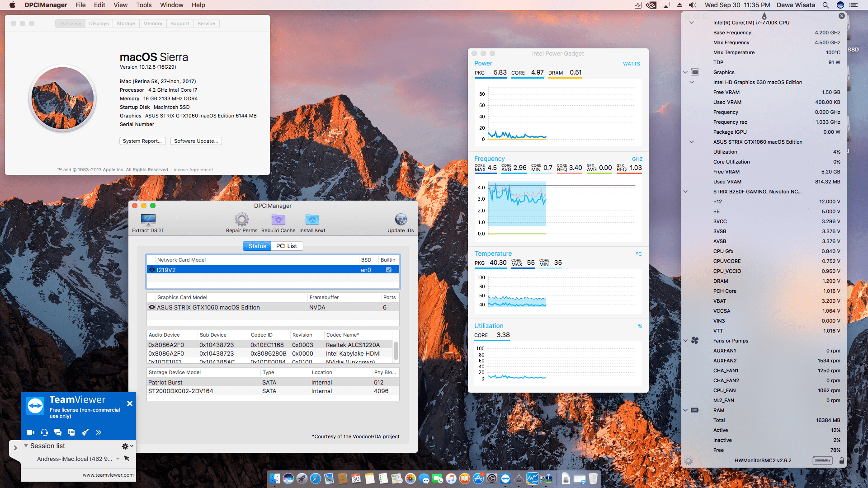The image size is (868, 488).
Task: Collapse the Session list in TeamViewer
Action: (27, 446)
